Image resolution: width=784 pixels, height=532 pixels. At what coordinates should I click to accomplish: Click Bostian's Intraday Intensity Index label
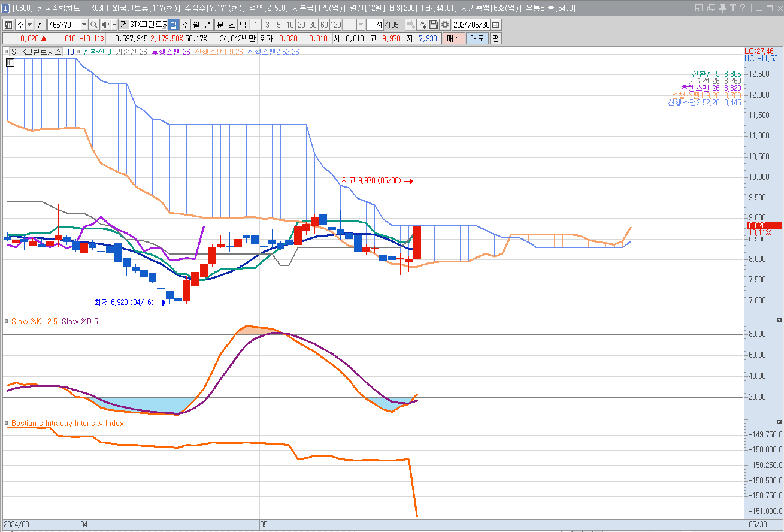pyautogui.click(x=68, y=423)
